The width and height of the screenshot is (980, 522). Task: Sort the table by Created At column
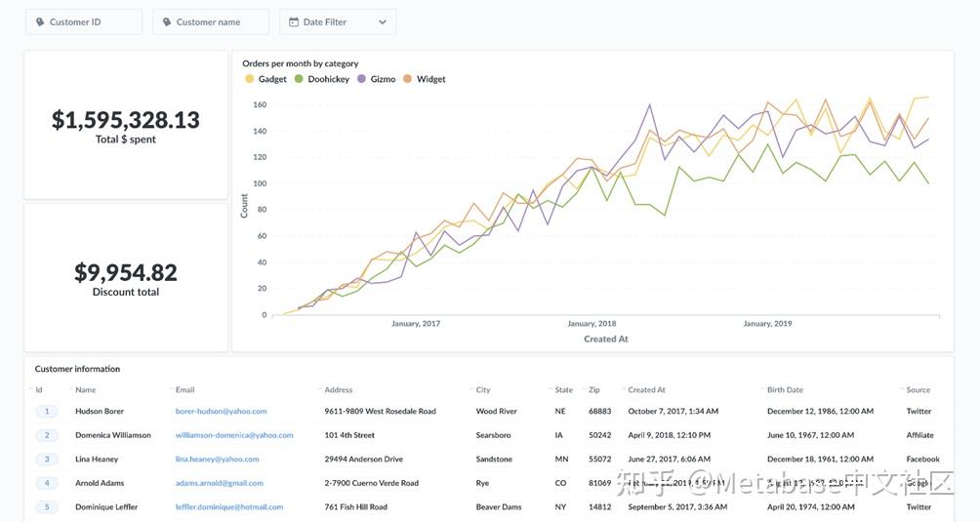click(646, 390)
